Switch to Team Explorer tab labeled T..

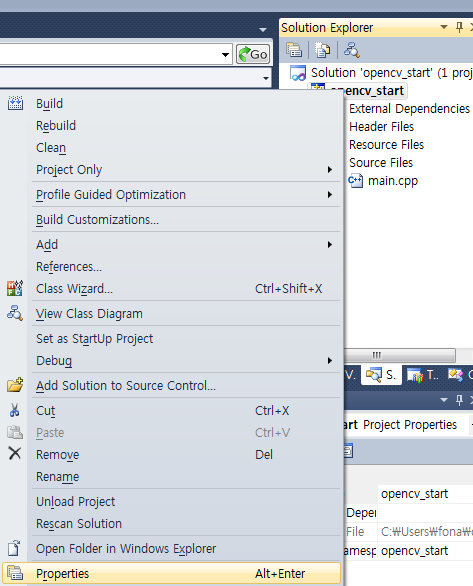point(423,374)
